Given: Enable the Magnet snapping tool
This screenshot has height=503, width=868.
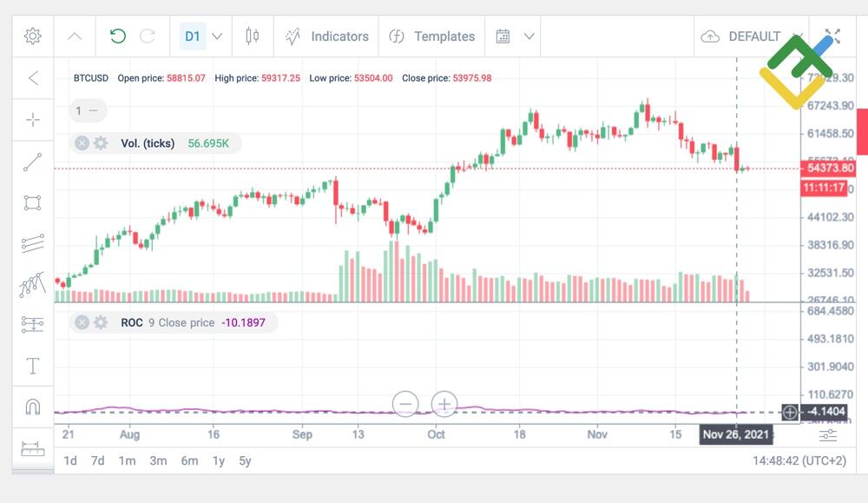Looking at the screenshot, I should pos(32,406).
